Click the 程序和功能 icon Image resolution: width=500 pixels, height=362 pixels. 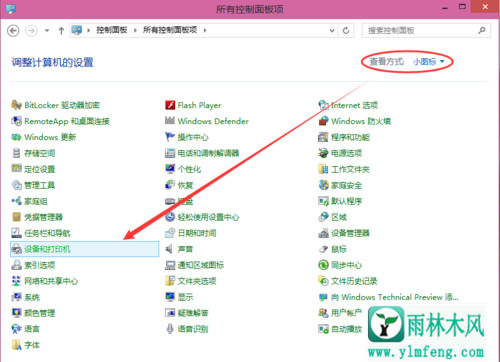(323, 137)
